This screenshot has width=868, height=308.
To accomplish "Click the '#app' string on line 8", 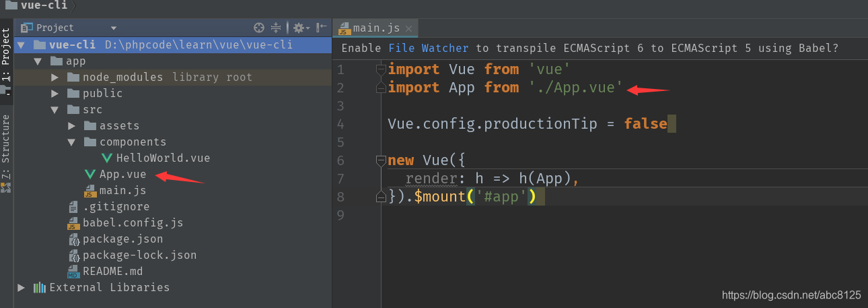I will pyautogui.click(x=501, y=197).
